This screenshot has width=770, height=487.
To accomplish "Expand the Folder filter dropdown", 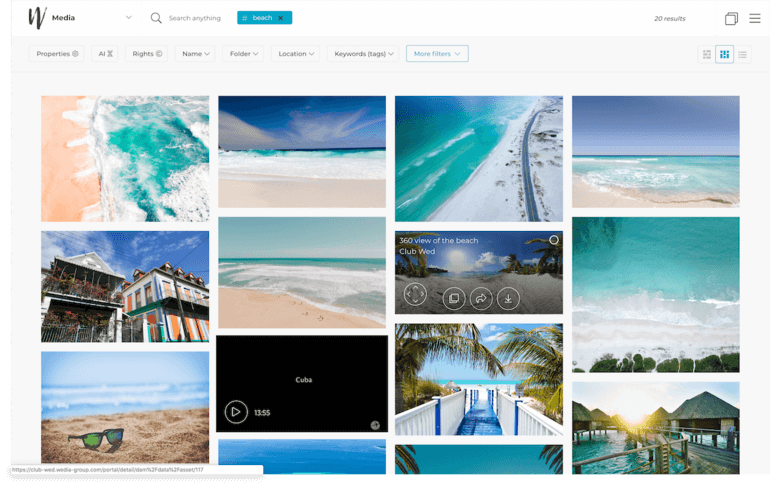I will click(244, 54).
